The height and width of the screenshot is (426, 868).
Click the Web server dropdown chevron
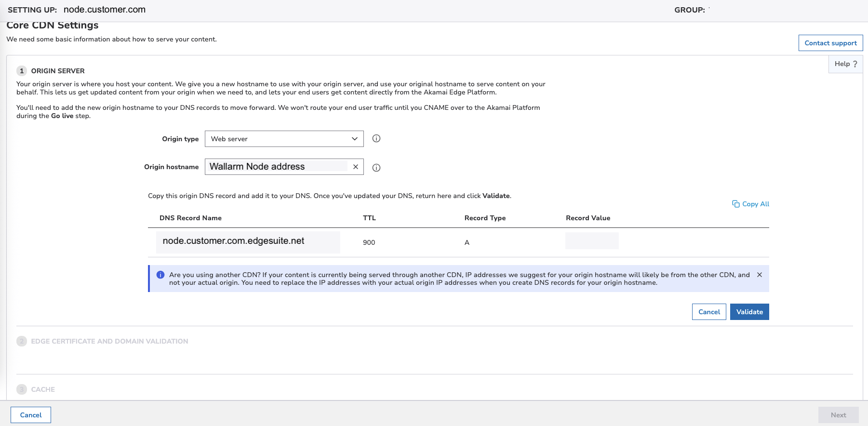click(355, 139)
